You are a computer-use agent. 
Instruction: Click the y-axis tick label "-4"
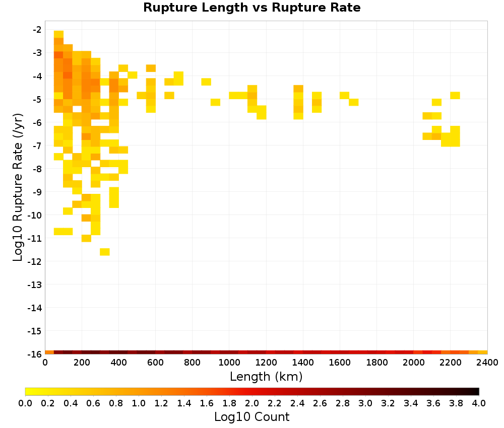coord(37,76)
